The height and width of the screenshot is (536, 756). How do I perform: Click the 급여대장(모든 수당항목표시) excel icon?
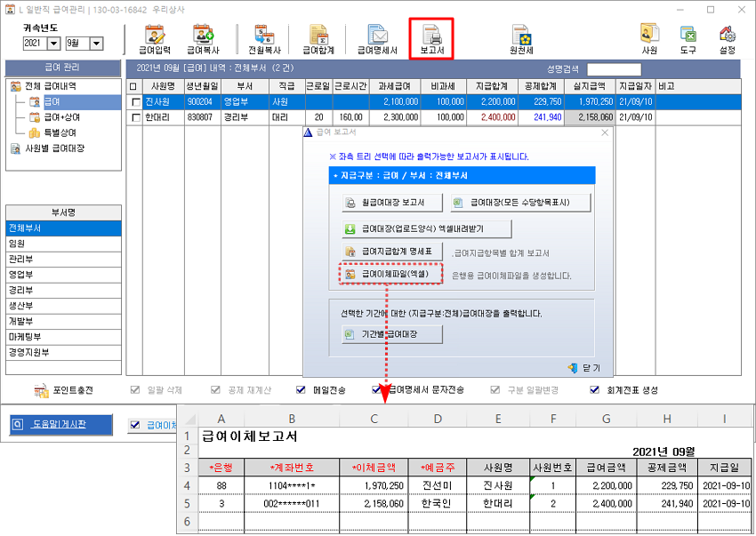(458, 203)
